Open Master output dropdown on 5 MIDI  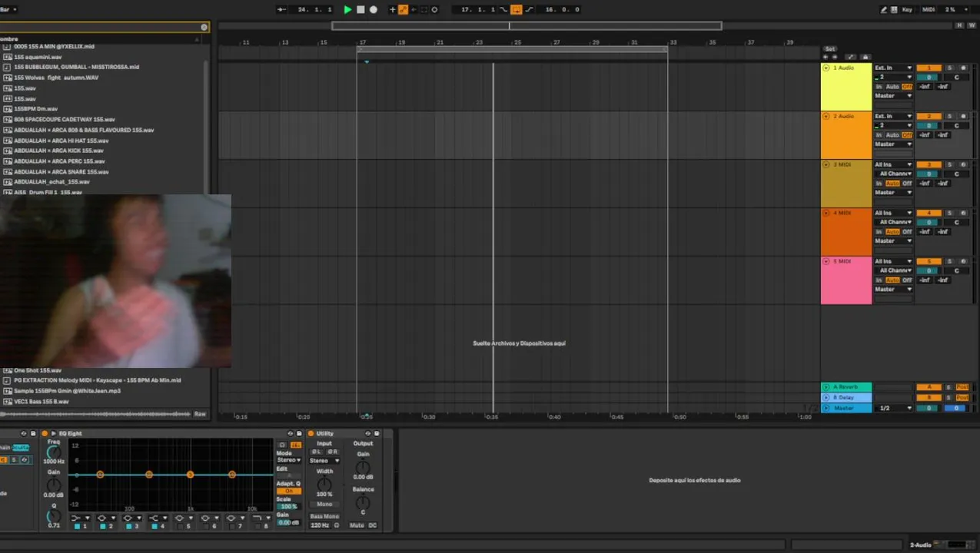point(893,289)
